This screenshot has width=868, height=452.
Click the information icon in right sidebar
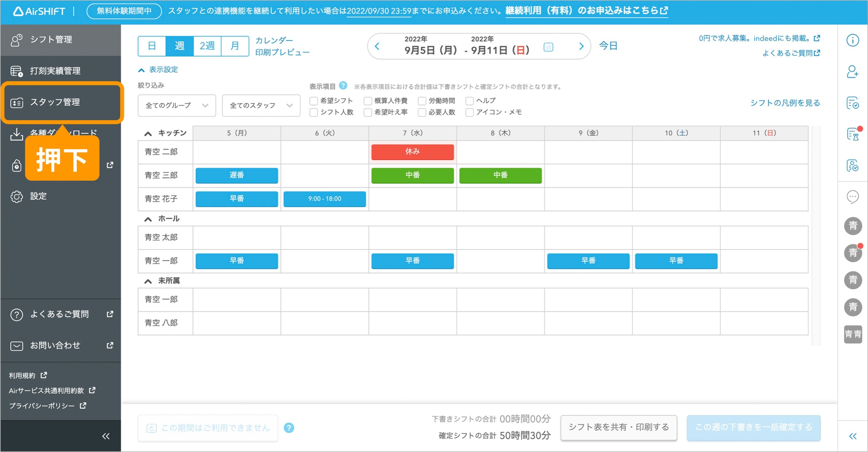click(x=852, y=40)
